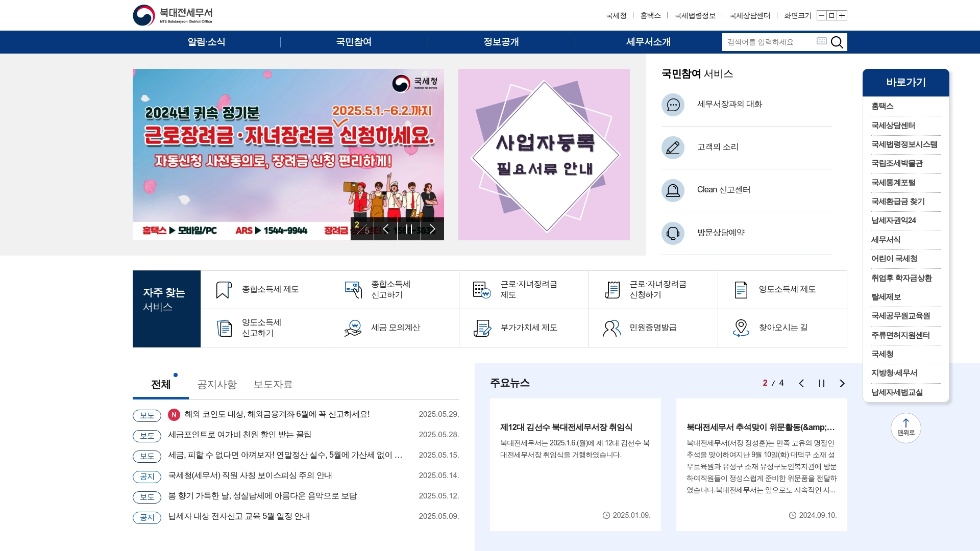Open 취업후 학자금상환 in 바로가기
This screenshot has width=980, height=551.
(x=901, y=278)
